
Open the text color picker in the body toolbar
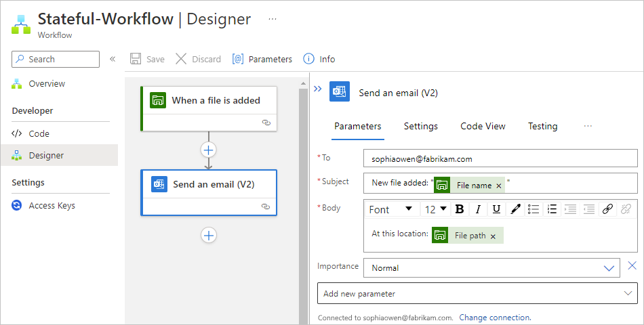coord(515,209)
